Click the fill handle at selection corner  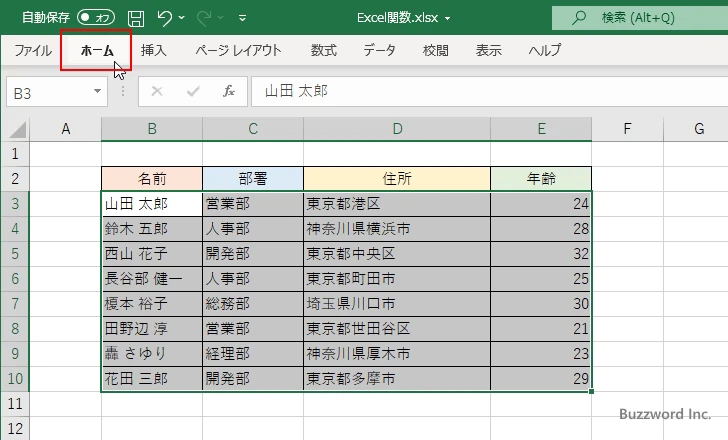[x=591, y=392]
